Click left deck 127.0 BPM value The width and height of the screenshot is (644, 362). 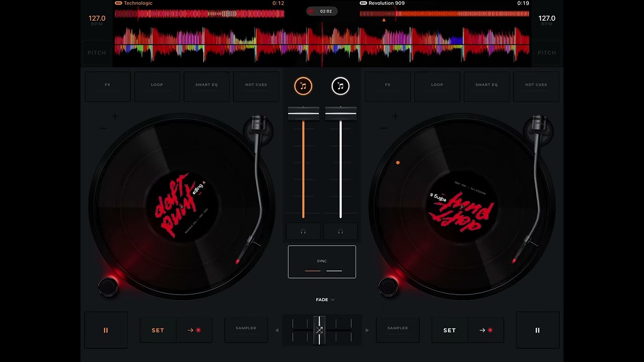click(x=97, y=19)
